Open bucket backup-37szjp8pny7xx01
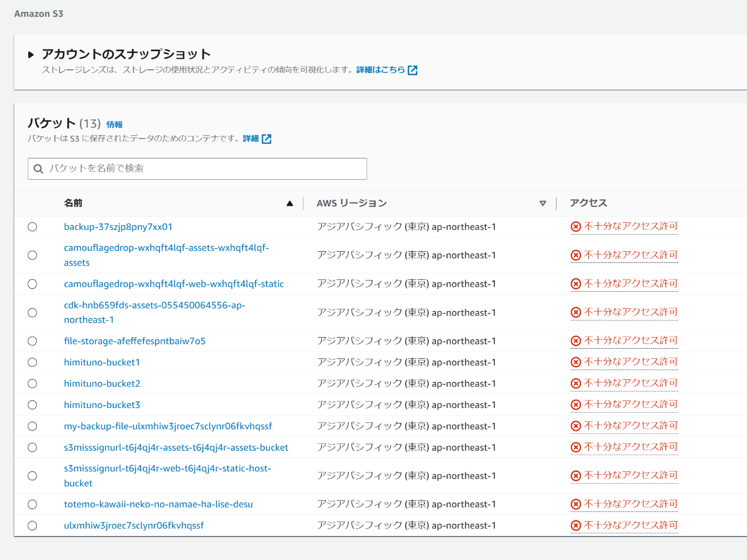 (x=118, y=227)
